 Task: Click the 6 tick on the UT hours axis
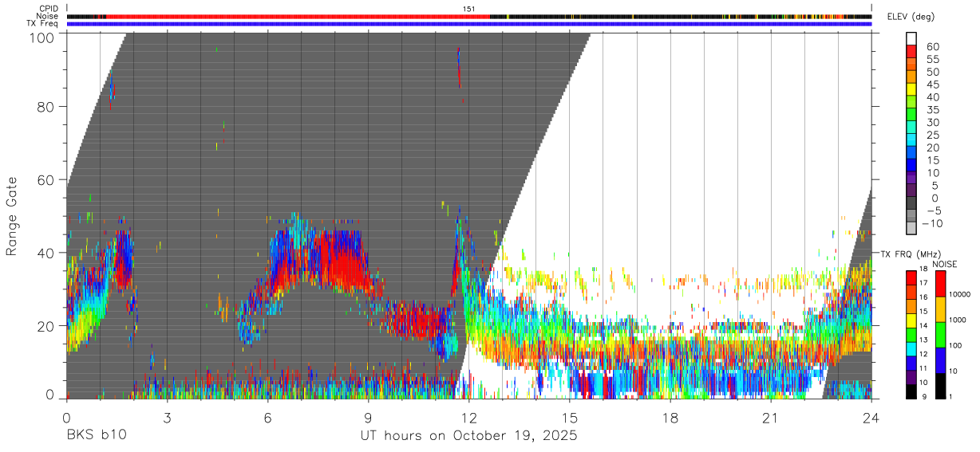[x=267, y=419]
